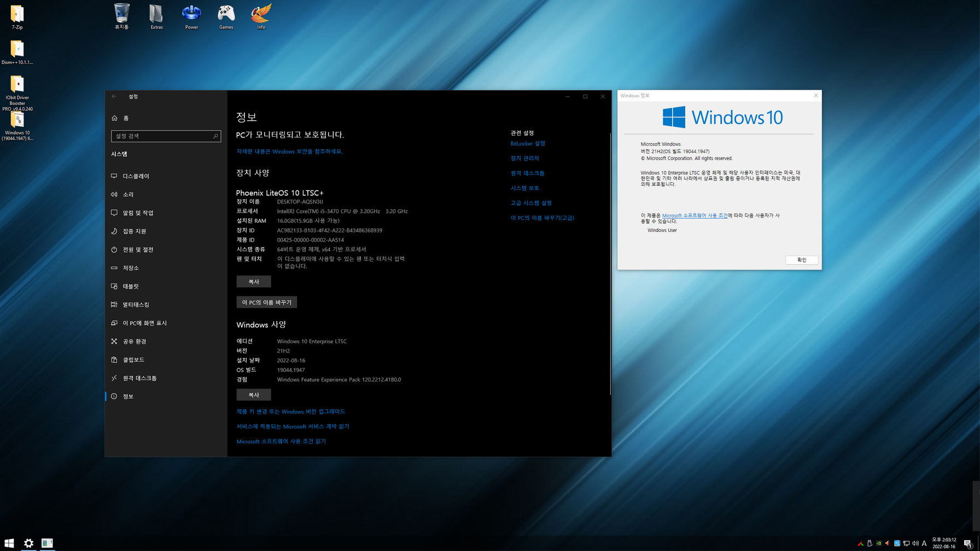Open Device Manager (장치 관리자) link
Image resolution: width=980 pixels, height=551 pixels.
525,159
